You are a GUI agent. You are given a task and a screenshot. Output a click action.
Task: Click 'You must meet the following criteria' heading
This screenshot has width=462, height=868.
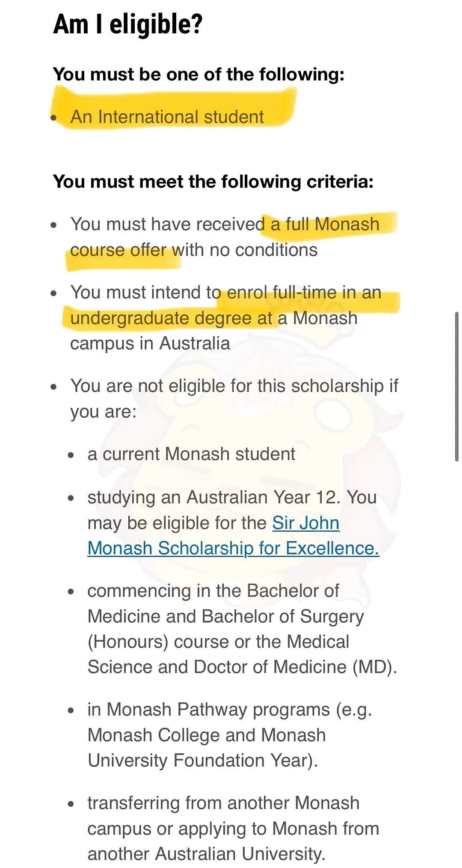[x=213, y=181]
